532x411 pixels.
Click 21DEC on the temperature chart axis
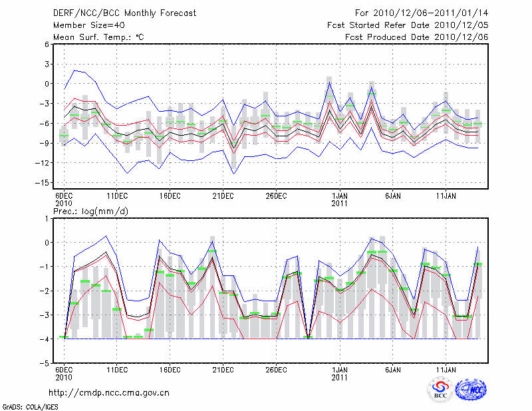223,196
